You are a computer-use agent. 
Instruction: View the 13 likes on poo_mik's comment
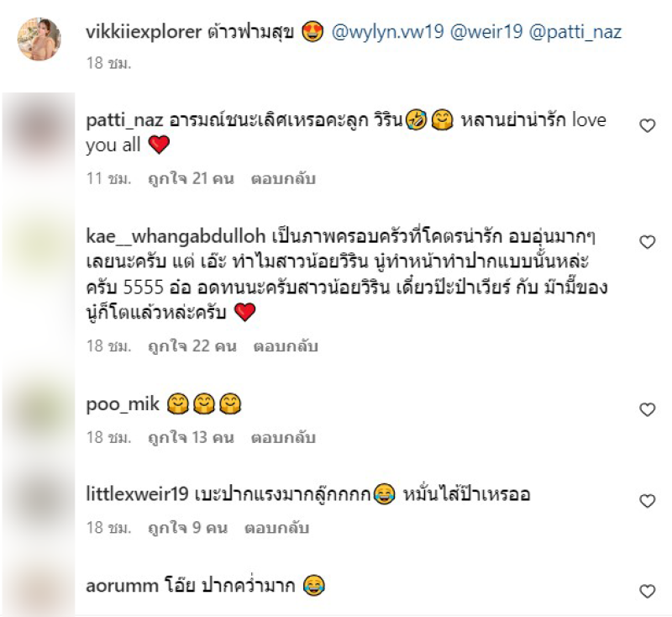[191, 437]
